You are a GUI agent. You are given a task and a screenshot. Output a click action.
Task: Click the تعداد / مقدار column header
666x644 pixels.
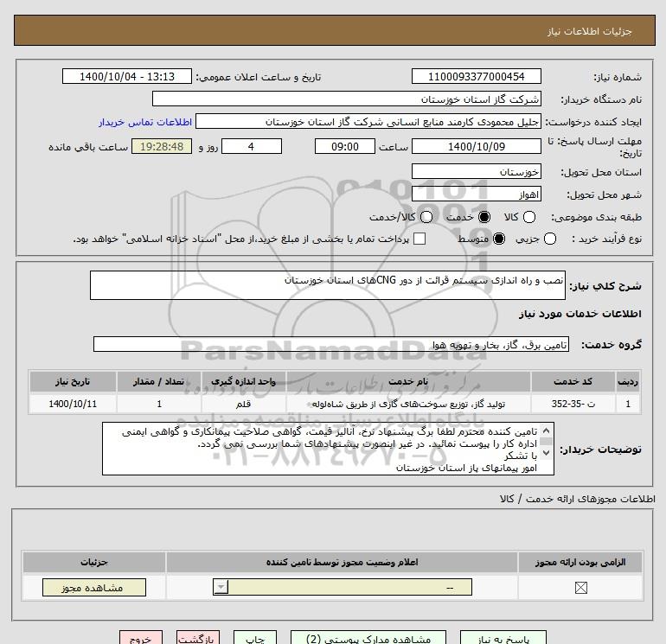[159, 381]
